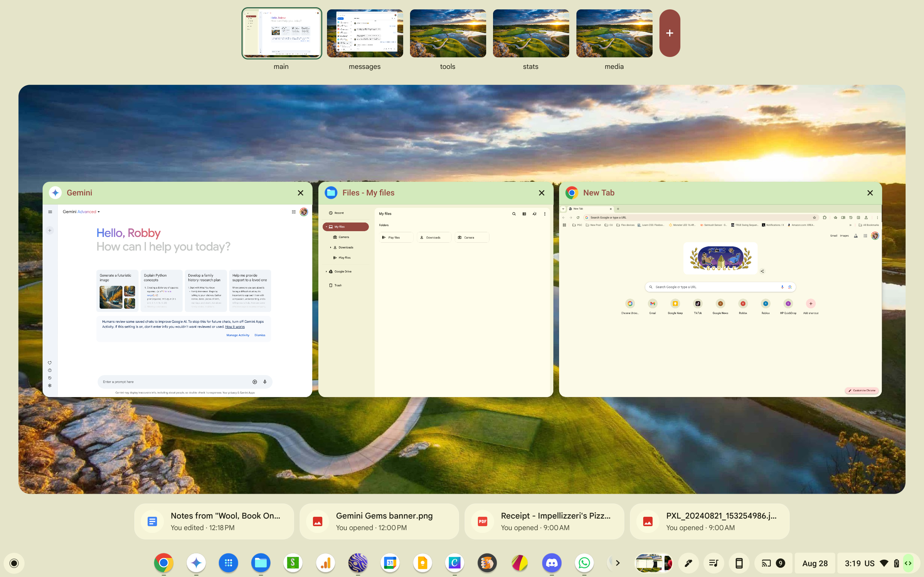Open Google Calendar shelf icon

[x=390, y=563]
